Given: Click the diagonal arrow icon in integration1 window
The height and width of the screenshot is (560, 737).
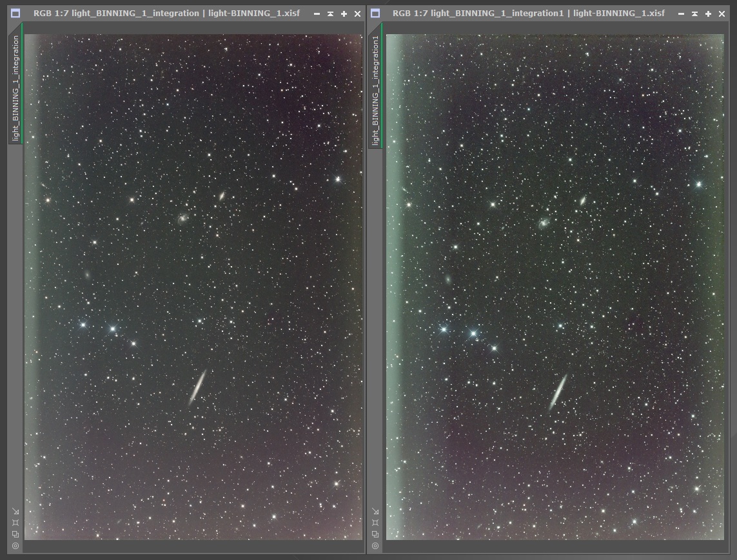Looking at the screenshot, I should coord(375,511).
